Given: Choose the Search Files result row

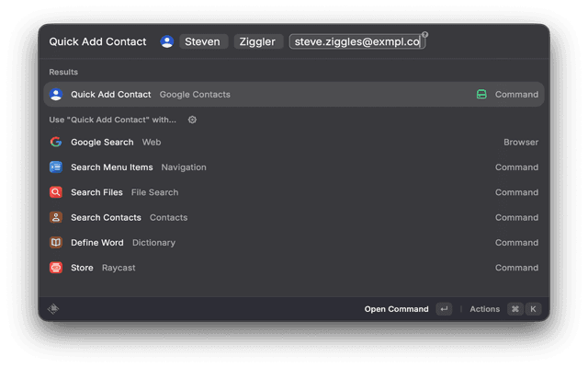Looking at the screenshot, I should [x=294, y=192].
